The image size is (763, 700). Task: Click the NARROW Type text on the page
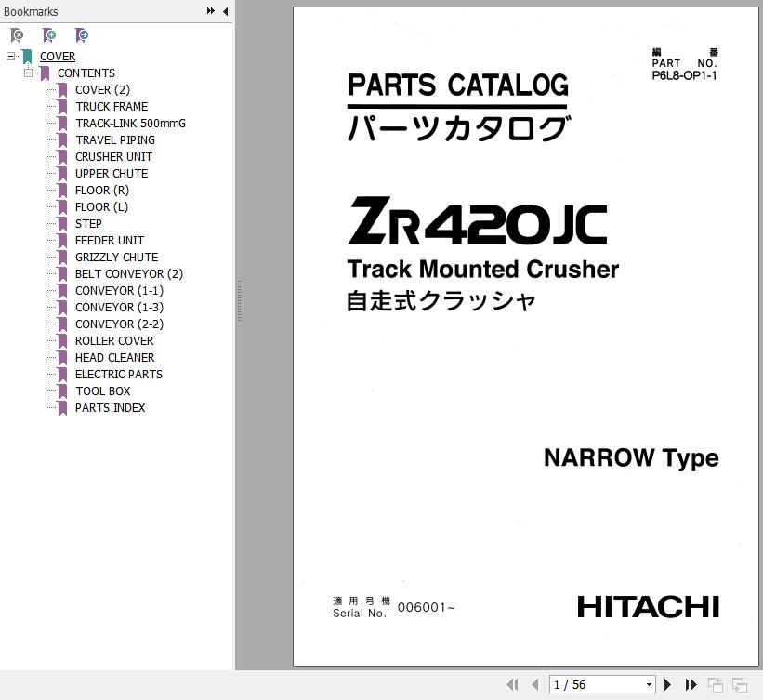(x=631, y=457)
